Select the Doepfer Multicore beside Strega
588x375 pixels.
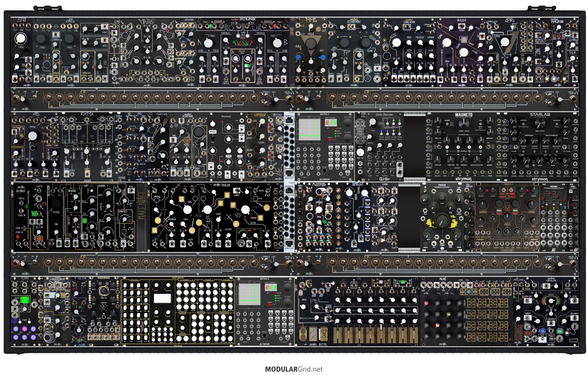pyautogui.click(x=289, y=217)
